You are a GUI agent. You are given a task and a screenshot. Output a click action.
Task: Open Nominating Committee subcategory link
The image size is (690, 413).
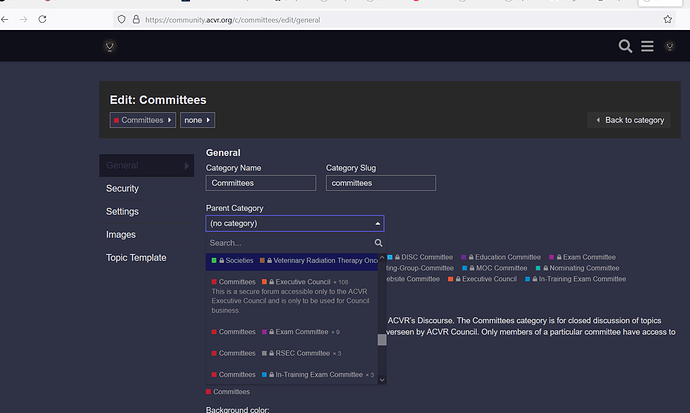[577, 268]
